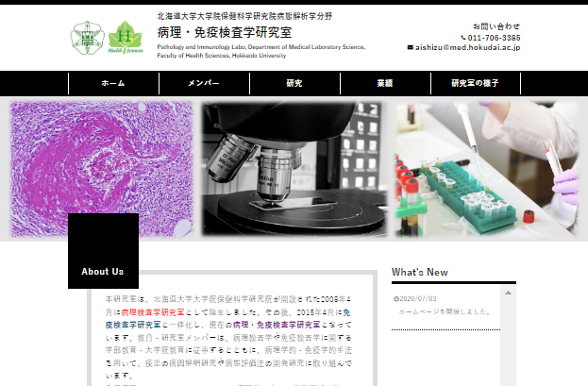Image resolution: width=588 pixels, height=386 pixels.
Task: Open the 業績 menu item
Action: [385, 83]
